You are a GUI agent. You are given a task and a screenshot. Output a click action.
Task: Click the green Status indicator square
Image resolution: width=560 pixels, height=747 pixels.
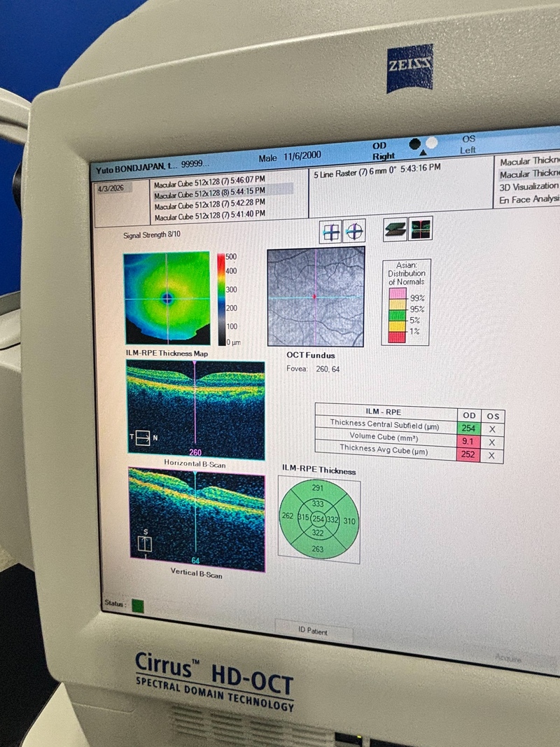tap(138, 606)
